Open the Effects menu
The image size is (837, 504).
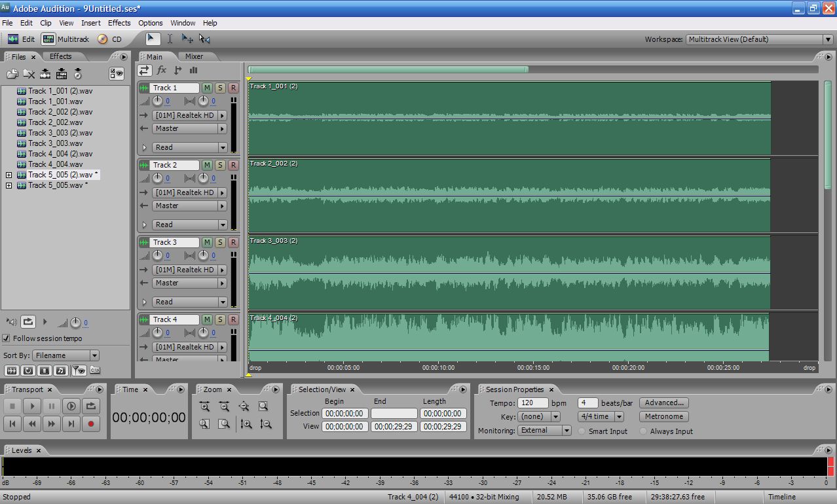point(119,23)
